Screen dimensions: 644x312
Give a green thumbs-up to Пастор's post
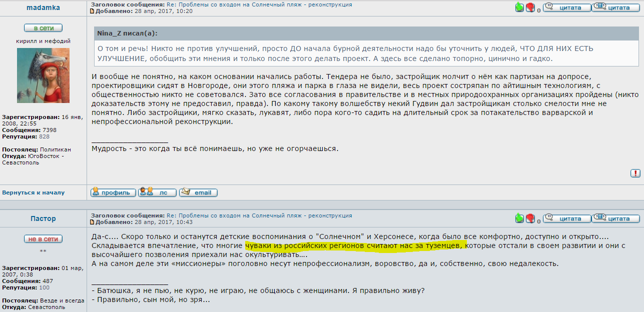[x=520, y=218]
